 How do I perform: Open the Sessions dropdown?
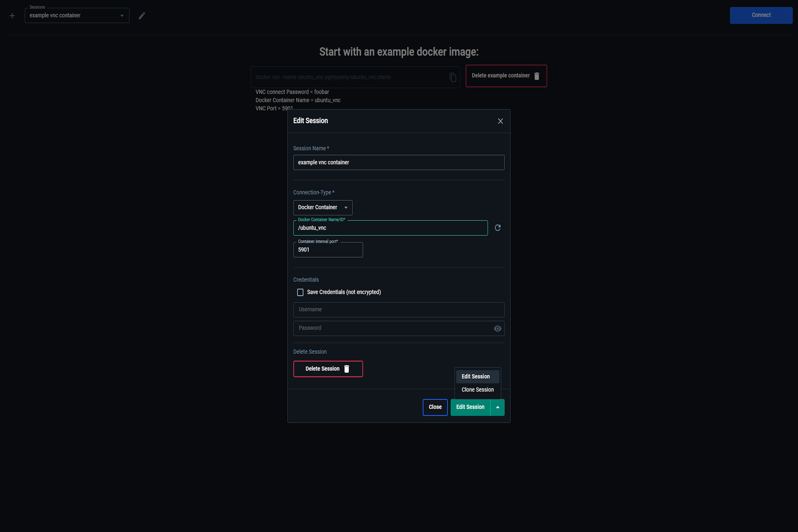point(77,16)
